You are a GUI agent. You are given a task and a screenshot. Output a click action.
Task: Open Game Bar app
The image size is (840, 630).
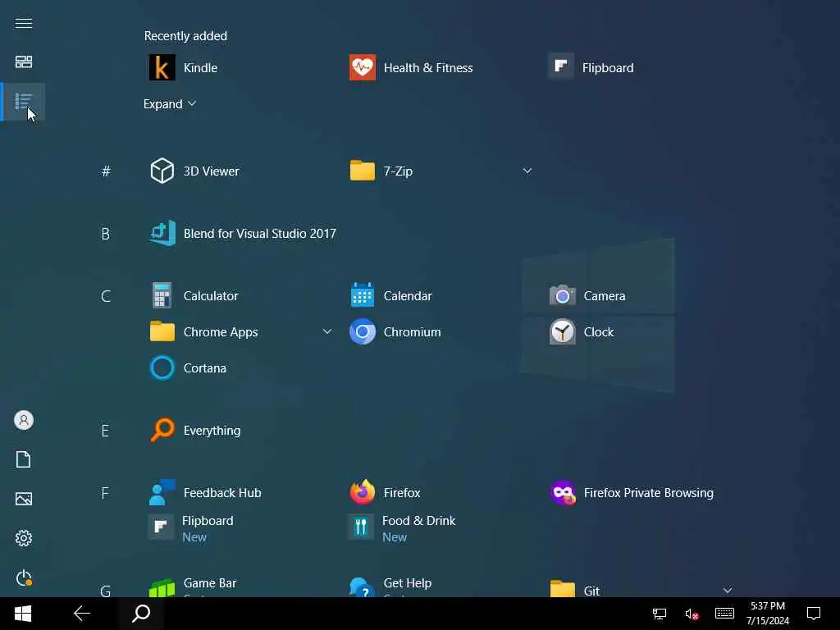tap(192, 586)
